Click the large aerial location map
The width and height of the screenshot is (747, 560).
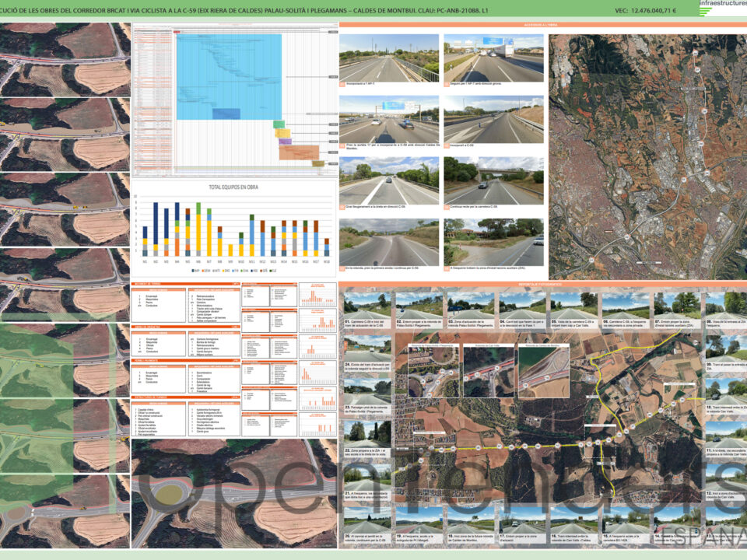pos(647,156)
